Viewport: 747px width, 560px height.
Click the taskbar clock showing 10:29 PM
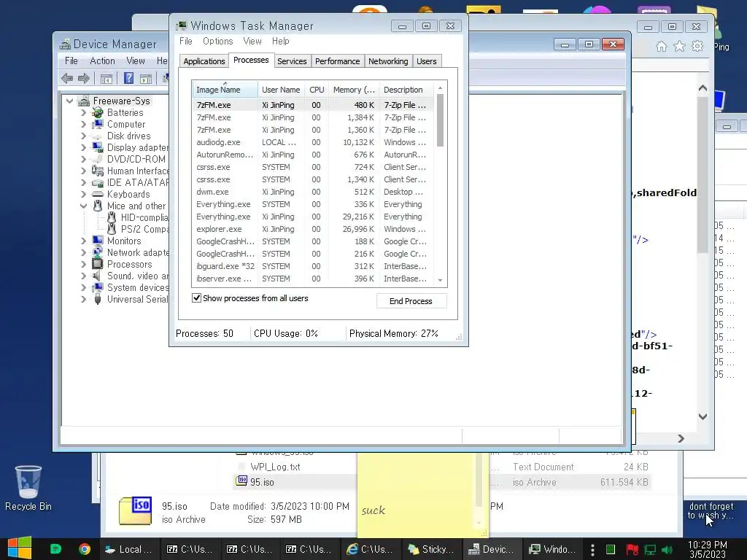708,549
